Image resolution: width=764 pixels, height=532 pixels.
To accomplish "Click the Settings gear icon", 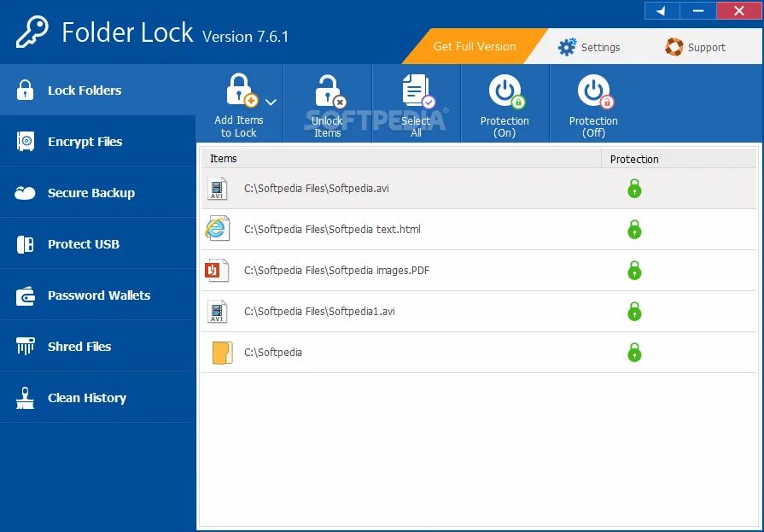I will [567, 47].
